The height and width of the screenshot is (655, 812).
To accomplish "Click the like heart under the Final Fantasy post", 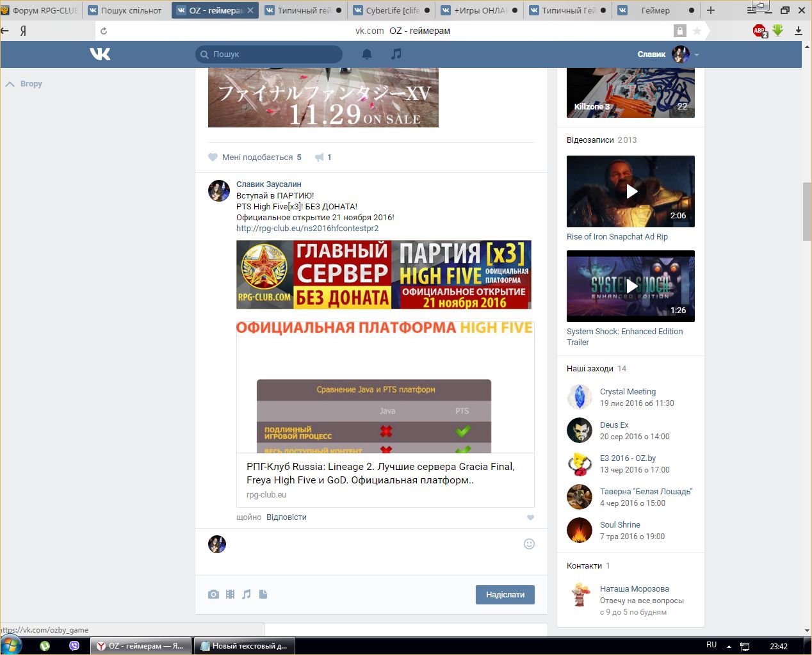I will (x=213, y=157).
